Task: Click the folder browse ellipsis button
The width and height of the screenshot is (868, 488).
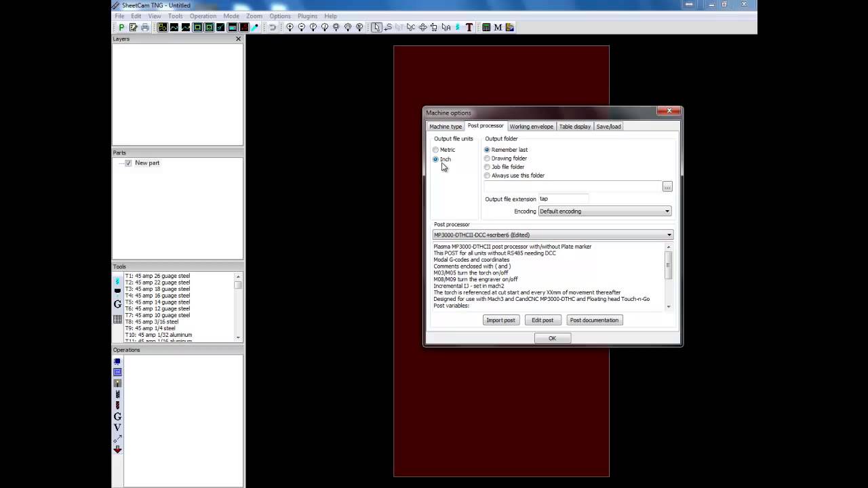Action: point(667,187)
